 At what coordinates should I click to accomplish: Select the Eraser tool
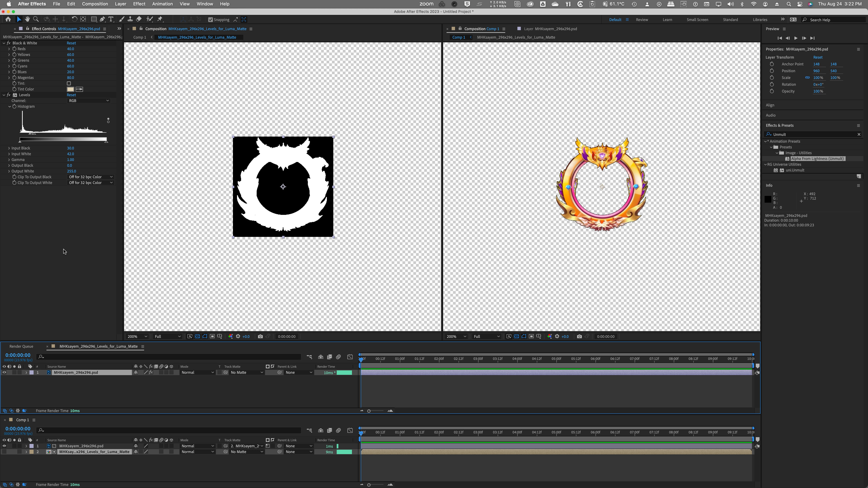[x=139, y=19]
